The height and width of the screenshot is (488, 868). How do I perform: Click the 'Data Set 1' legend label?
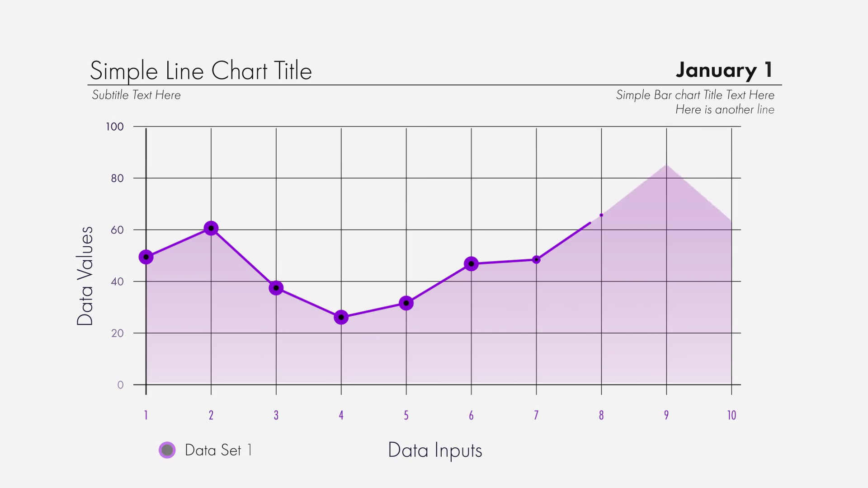(x=218, y=450)
